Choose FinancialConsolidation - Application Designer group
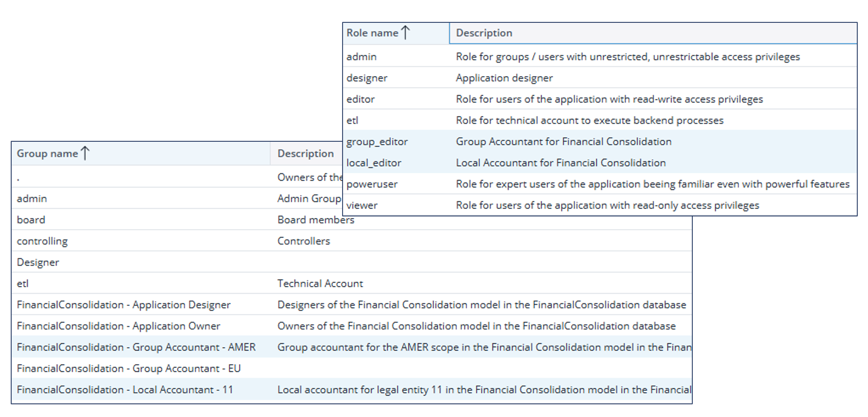Image resolution: width=868 pixels, height=417 pixels. click(352, 304)
